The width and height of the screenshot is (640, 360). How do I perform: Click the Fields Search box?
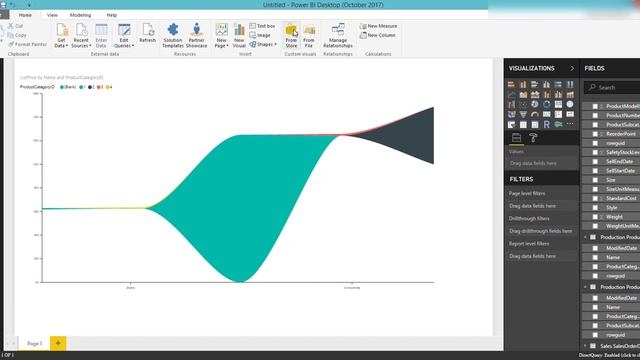coord(612,87)
